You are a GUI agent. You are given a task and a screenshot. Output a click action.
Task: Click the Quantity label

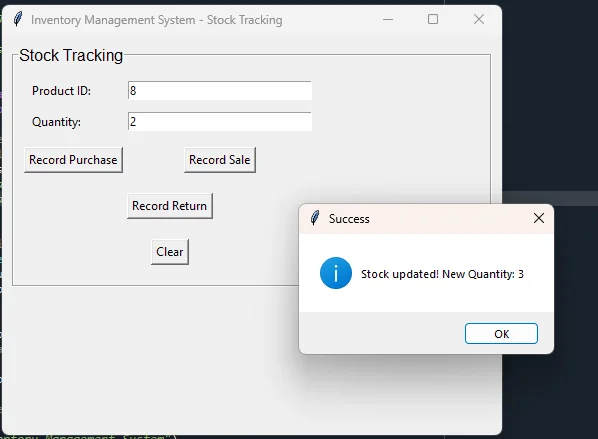point(56,122)
